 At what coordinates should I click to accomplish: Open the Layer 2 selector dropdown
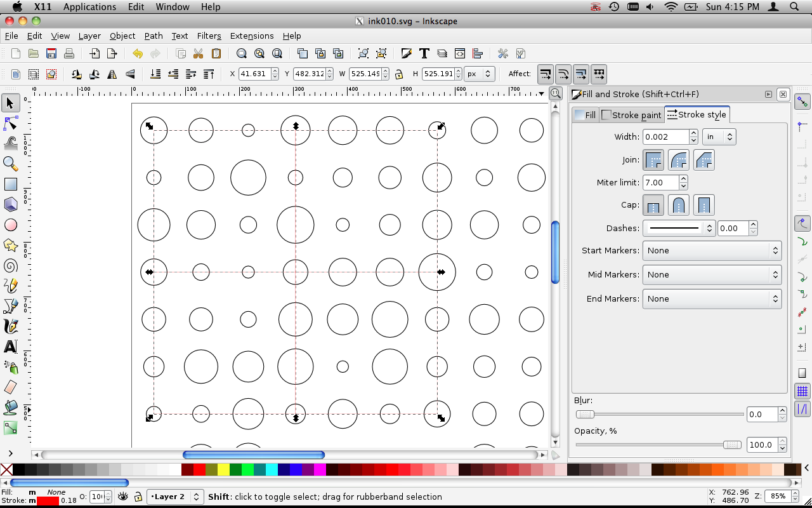pyautogui.click(x=175, y=497)
